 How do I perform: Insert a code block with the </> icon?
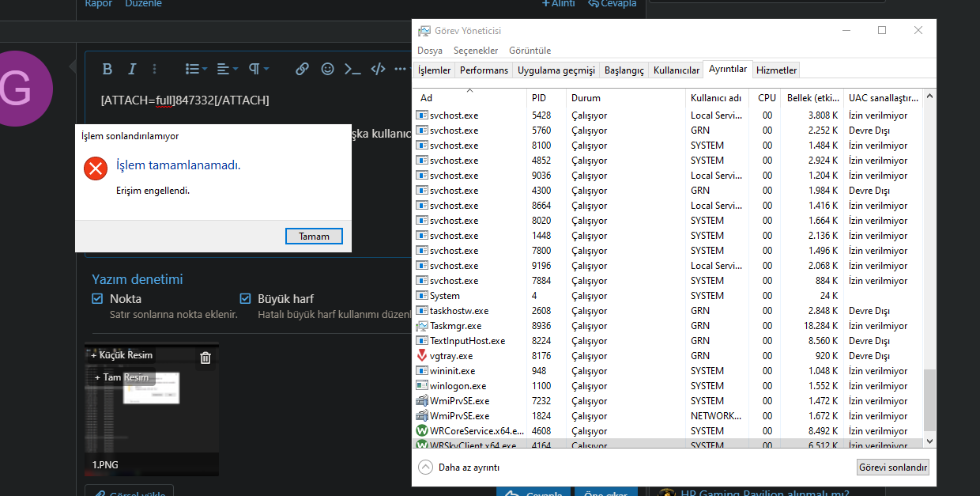click(379, 69)
